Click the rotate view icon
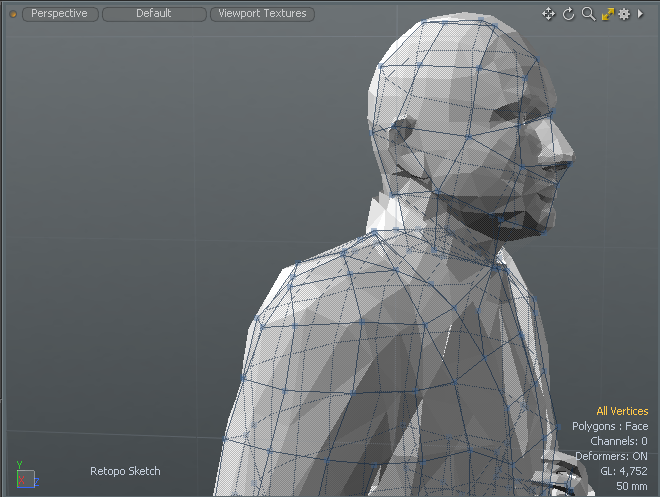The height and width of the screenshot is (497, 660). [x=569, y=14]
